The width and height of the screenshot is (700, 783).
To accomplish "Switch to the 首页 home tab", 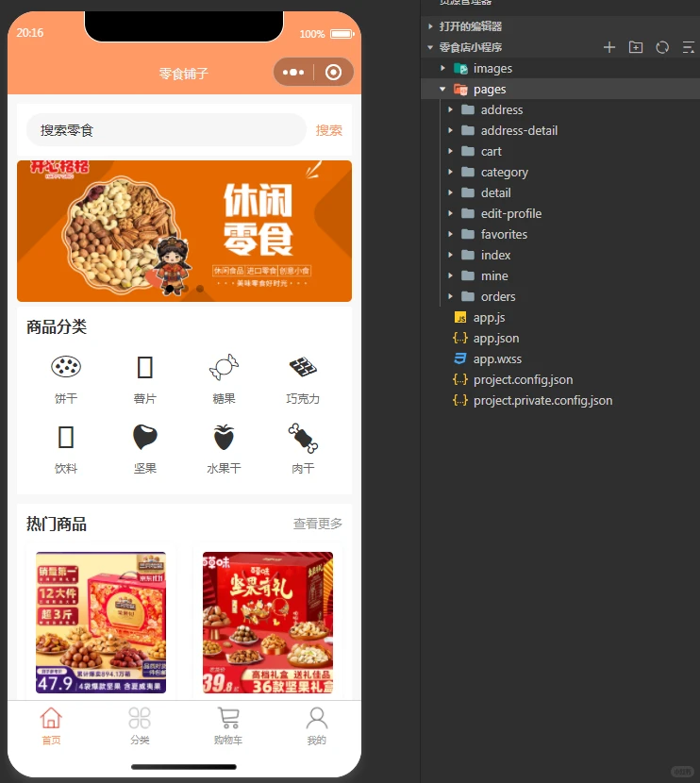I will point(51,726).
